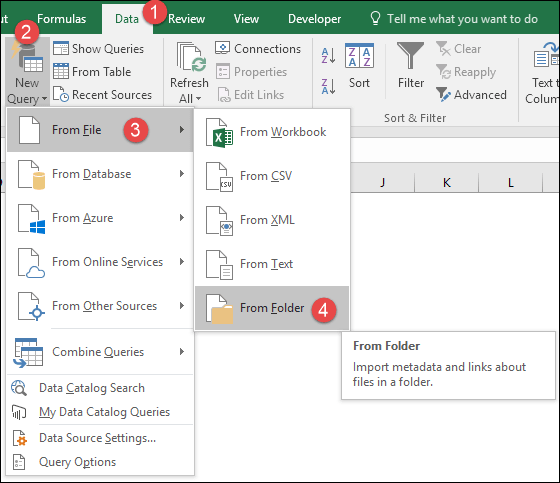Click the Query Options icon
Screen dimensions: 560x483
(x=19, y=462)
